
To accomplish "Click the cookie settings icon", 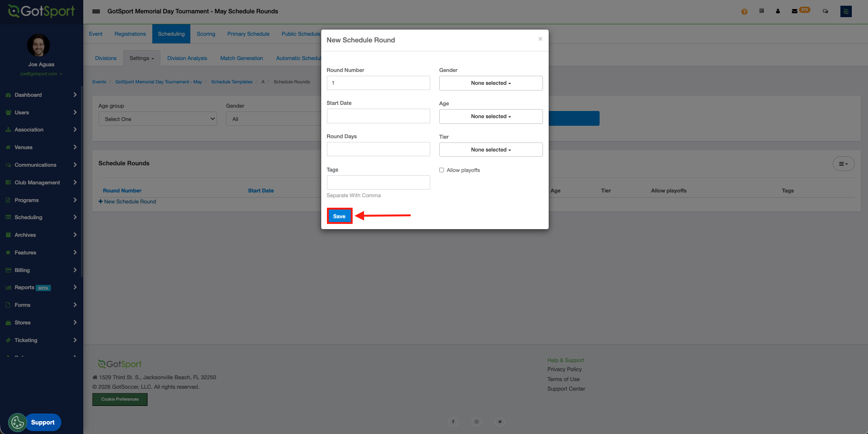I will point(18,422).
